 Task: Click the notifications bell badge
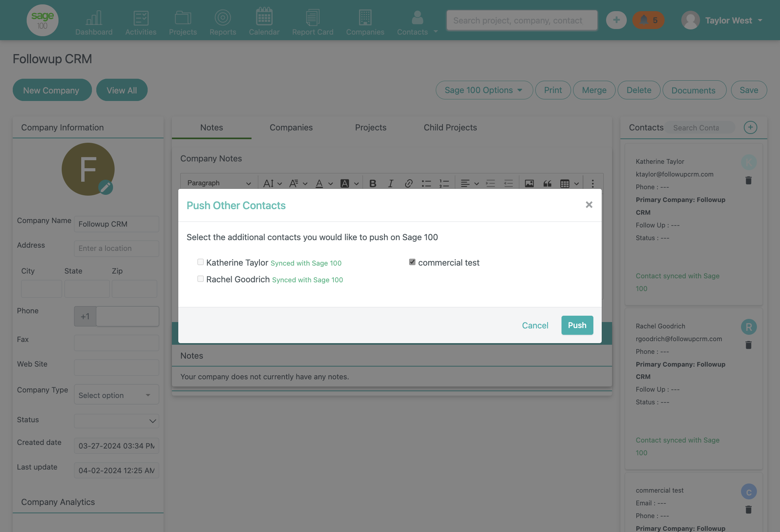tap(648, 20)
